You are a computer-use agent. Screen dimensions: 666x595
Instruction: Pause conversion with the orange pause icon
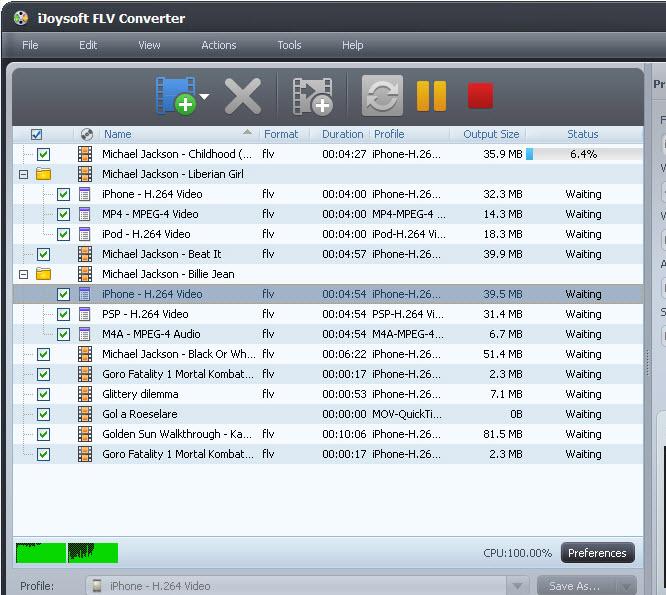click(x=431, y=96)
